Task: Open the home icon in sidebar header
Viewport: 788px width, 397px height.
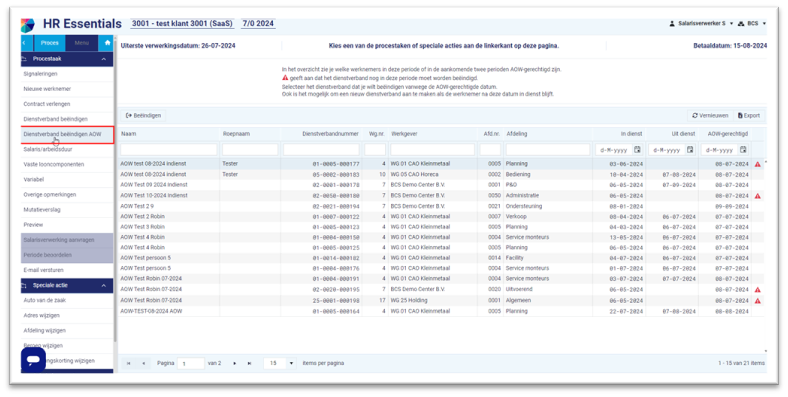Action: tap(107, 43)
